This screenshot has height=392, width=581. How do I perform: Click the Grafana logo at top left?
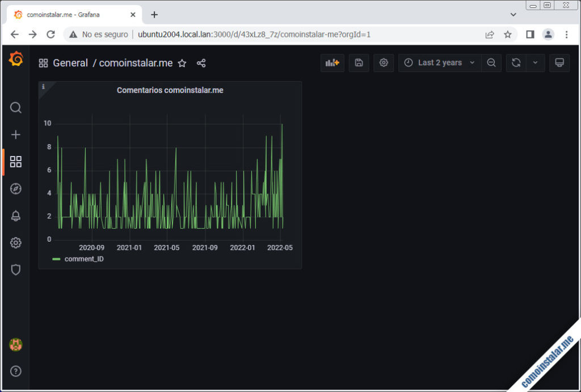(x=15, y=58)
